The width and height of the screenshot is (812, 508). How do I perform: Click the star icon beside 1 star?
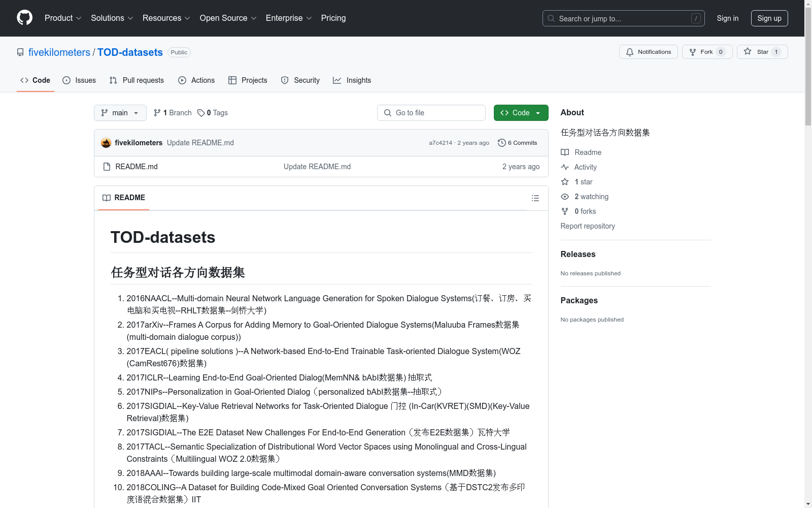point(565,182)
